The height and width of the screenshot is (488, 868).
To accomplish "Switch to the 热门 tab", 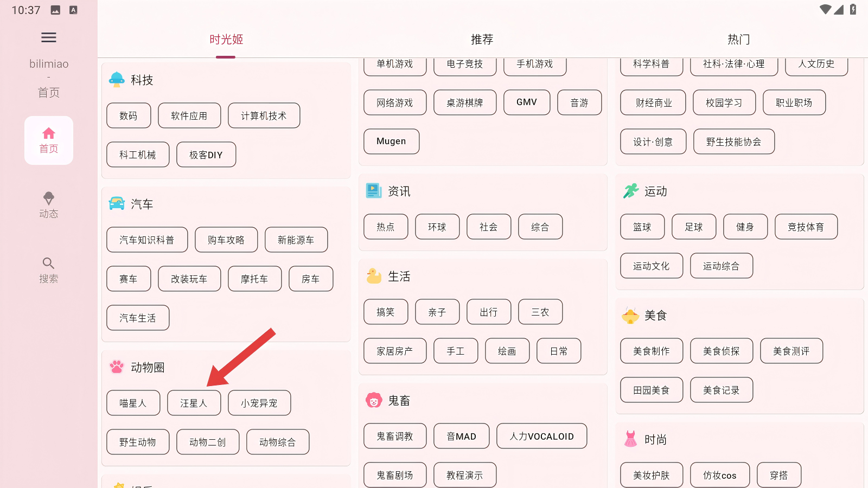I will [x=738, y=40].
